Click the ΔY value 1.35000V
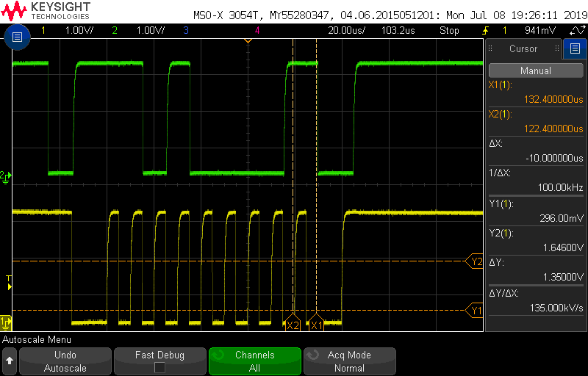Image resolution: width=588 pixels, height=376 pixels. tap(563, 277)
